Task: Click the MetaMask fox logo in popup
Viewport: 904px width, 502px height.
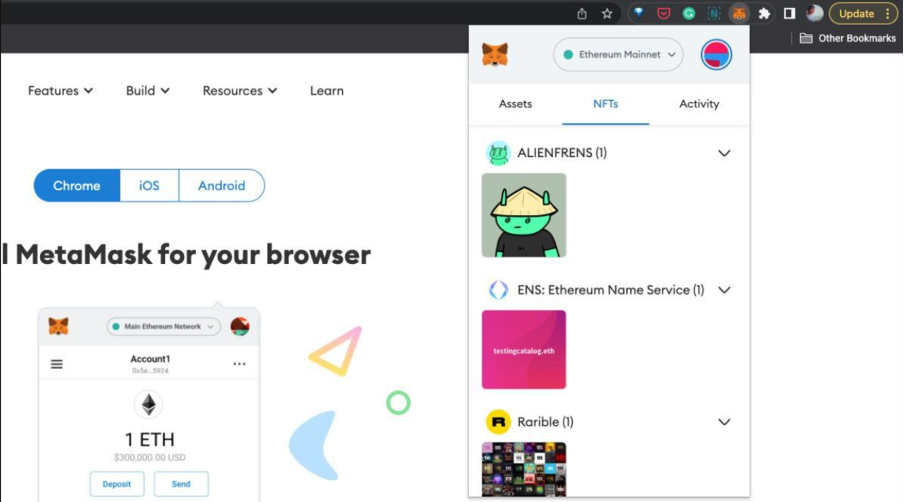Action: (x=495, y=55)
